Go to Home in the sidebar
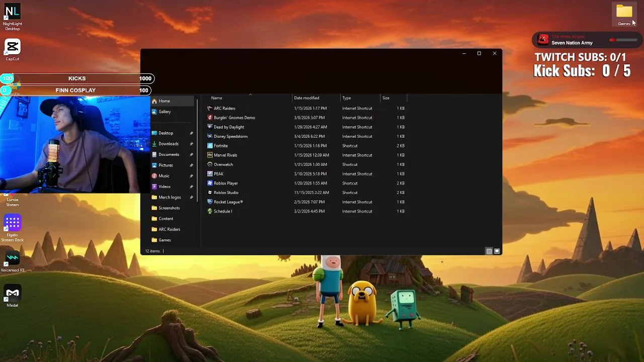 [173, 101]
